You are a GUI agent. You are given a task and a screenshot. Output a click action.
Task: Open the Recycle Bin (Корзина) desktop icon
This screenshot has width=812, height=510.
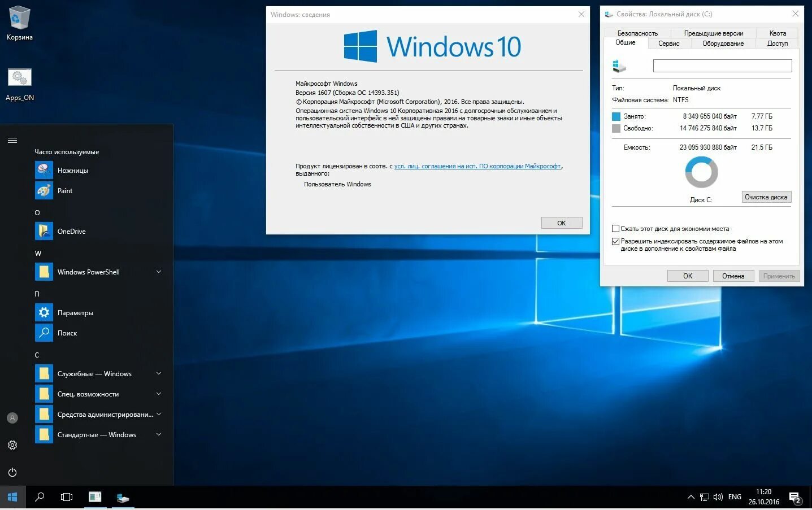[19, 23]
